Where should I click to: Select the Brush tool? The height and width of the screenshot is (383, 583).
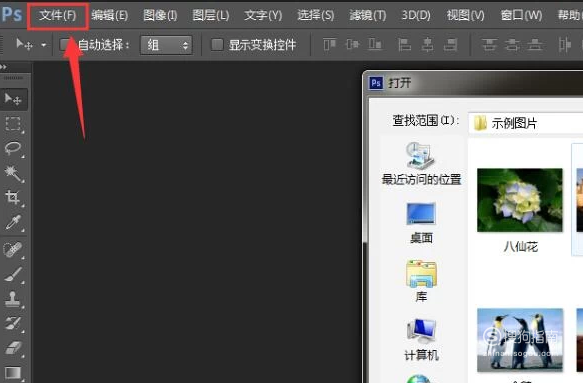click(x=13, y=274)
